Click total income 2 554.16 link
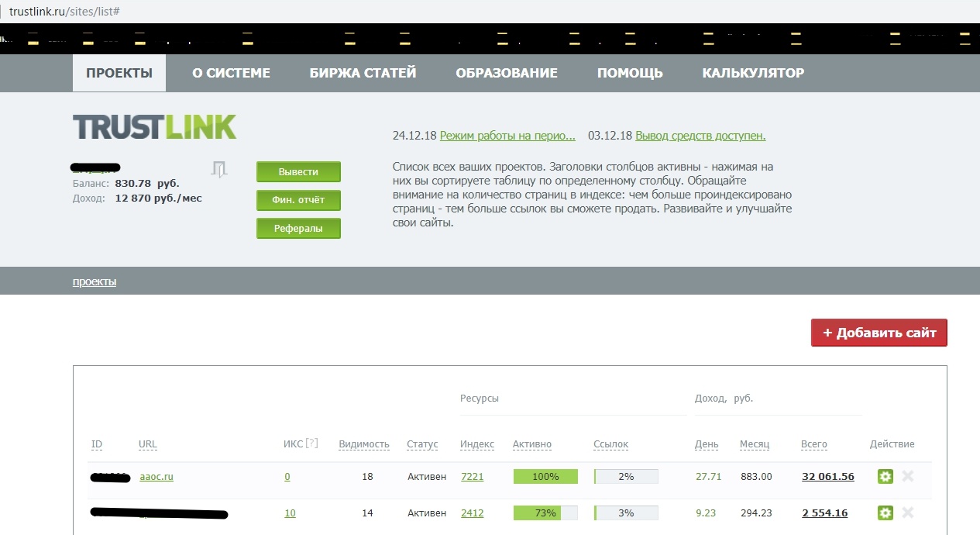Screen dimensions: 980x535 pos(825,513)
